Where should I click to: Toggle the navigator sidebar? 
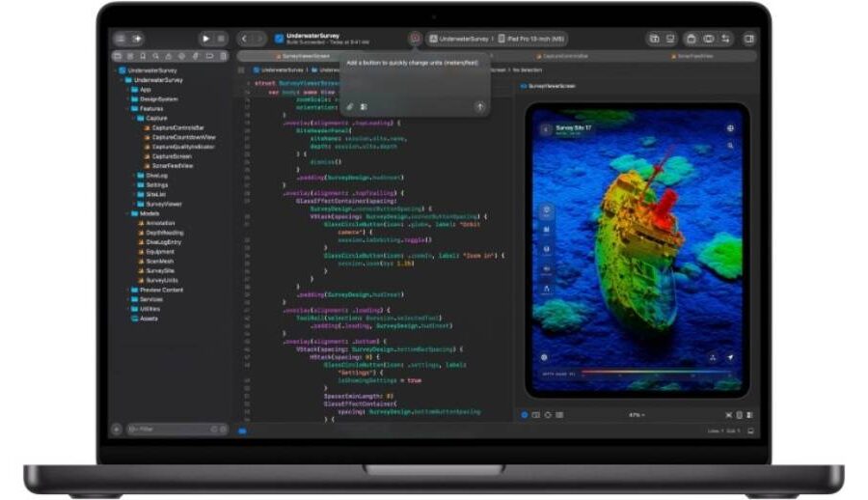pos(121,39)
